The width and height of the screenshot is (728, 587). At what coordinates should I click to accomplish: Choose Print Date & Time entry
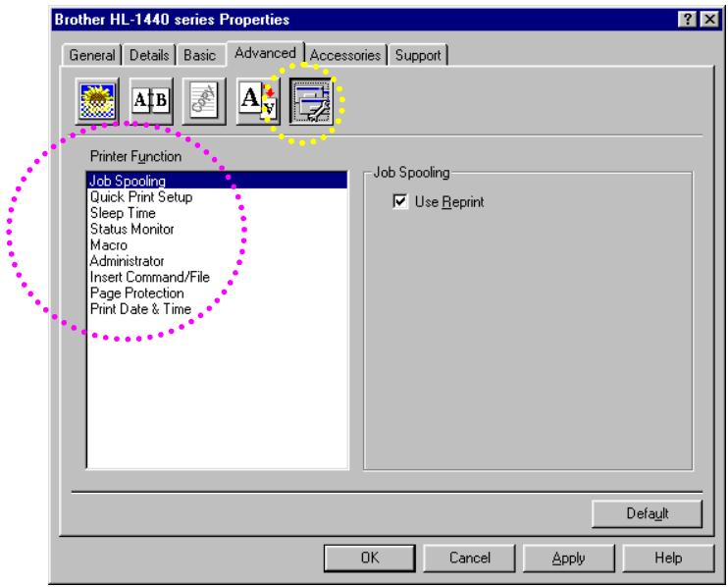(x=217, y=309)
